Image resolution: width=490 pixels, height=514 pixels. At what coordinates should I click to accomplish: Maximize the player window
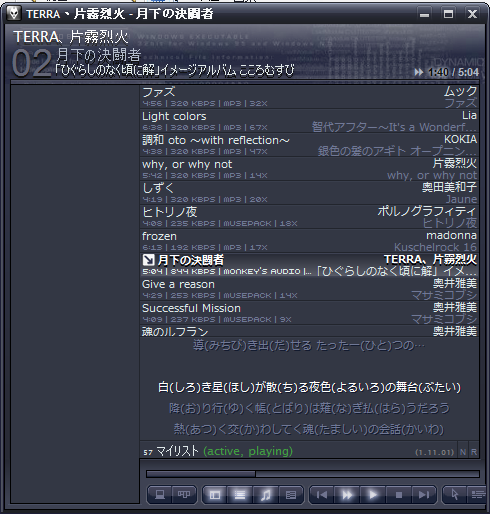(x=448, y=14)
